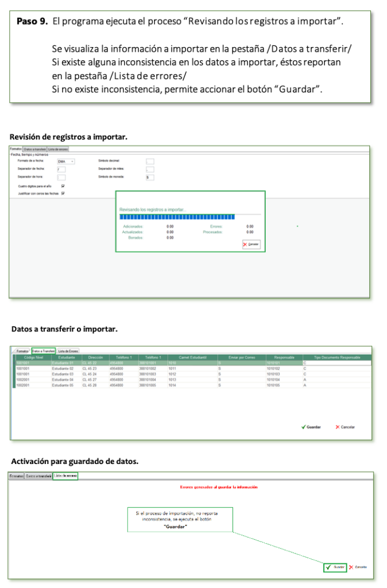Open the 'Formato de la fecha' dropdown
Image resolution: width=387 pixels, height=588 pixels.
coord(66,161)
